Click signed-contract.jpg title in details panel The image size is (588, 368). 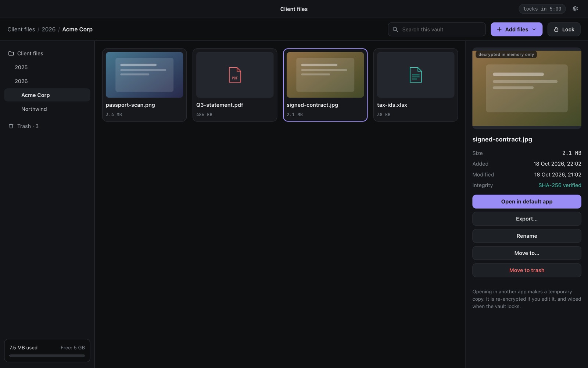click(502, 139)
